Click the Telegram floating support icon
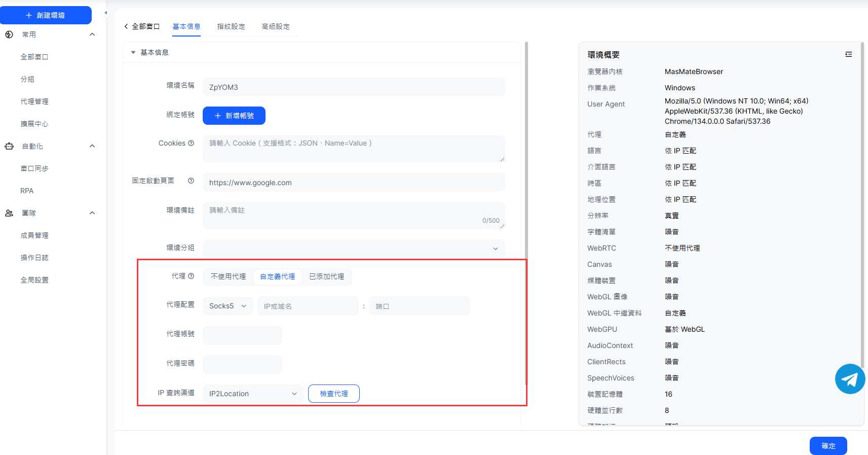This screenshot has width=868, height=455. [x=850, y=379]
